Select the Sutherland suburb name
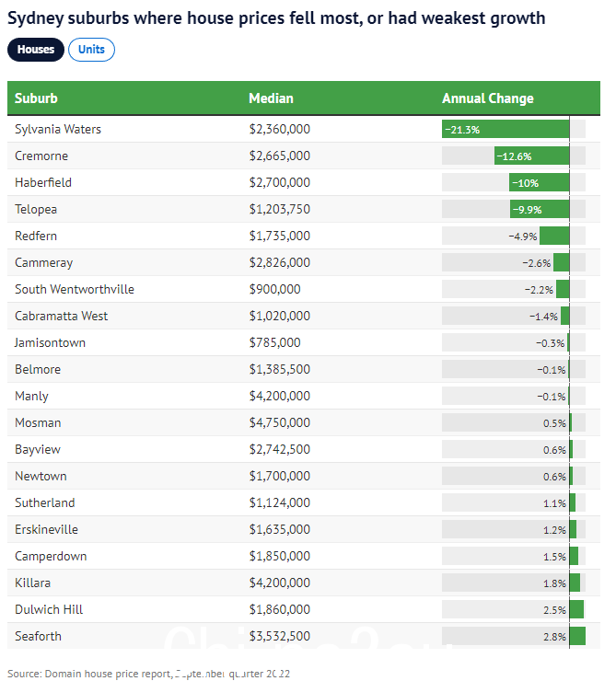The height and width of the screenshot is (681, 616). [x=45, y=503]
